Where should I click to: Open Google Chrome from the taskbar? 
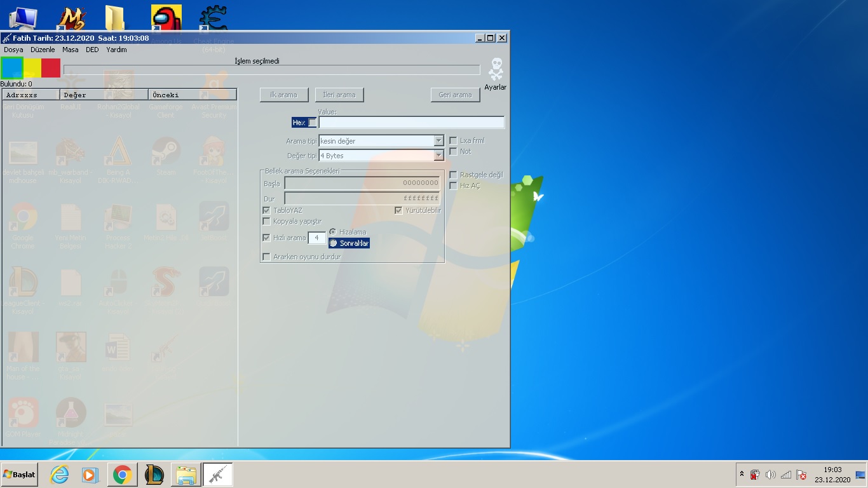click(x=122, y=475)
